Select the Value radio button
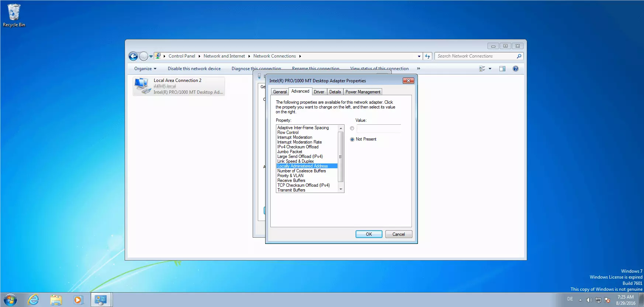Image resolution: width=644 pixels, height=307 pixels. tap(352, 128)
